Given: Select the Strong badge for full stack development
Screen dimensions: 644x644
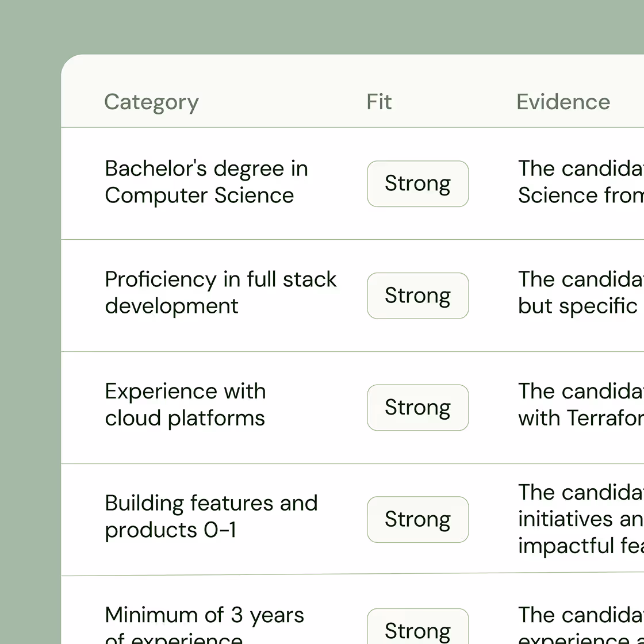Looking at the screenshot, I should pyautogui.click(x=417, y=296).
